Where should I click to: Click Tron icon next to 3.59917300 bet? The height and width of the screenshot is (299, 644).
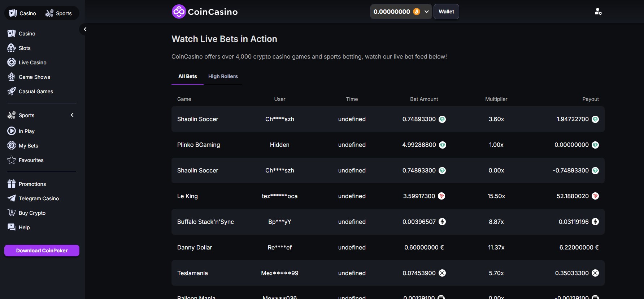pyautogui.click(x=441, y=196)
